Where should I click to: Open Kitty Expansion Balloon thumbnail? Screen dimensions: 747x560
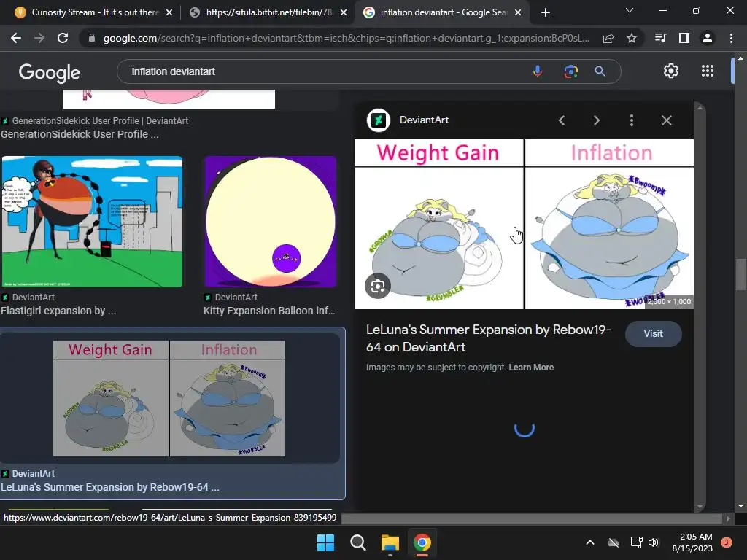point(271,222)
